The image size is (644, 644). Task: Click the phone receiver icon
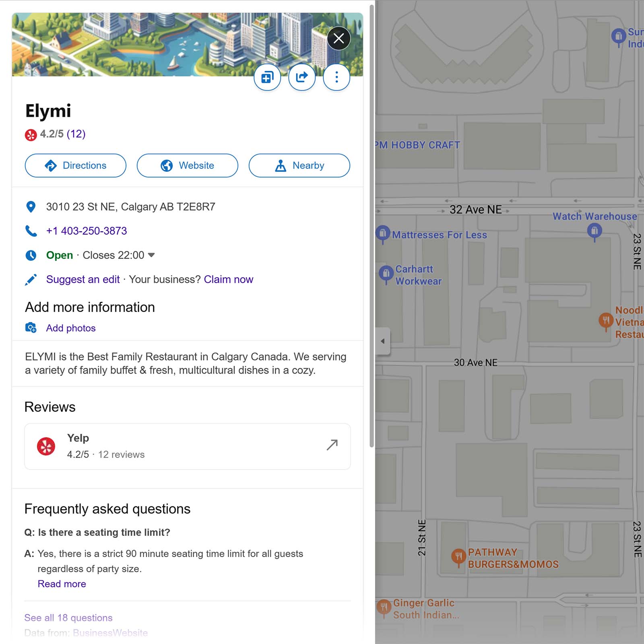pos(31,231)
